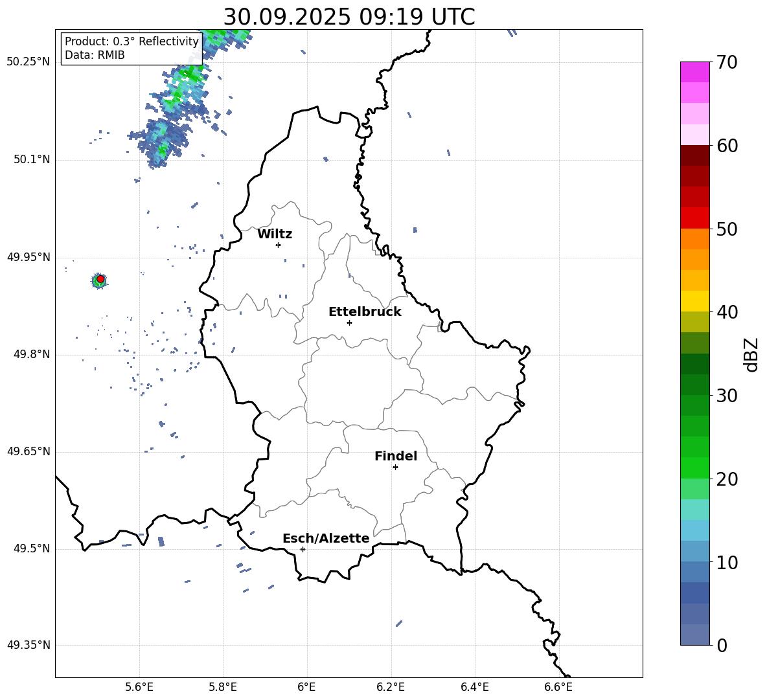
Task: Click the 0 tick on the colorbar
Action: point(722,645)
